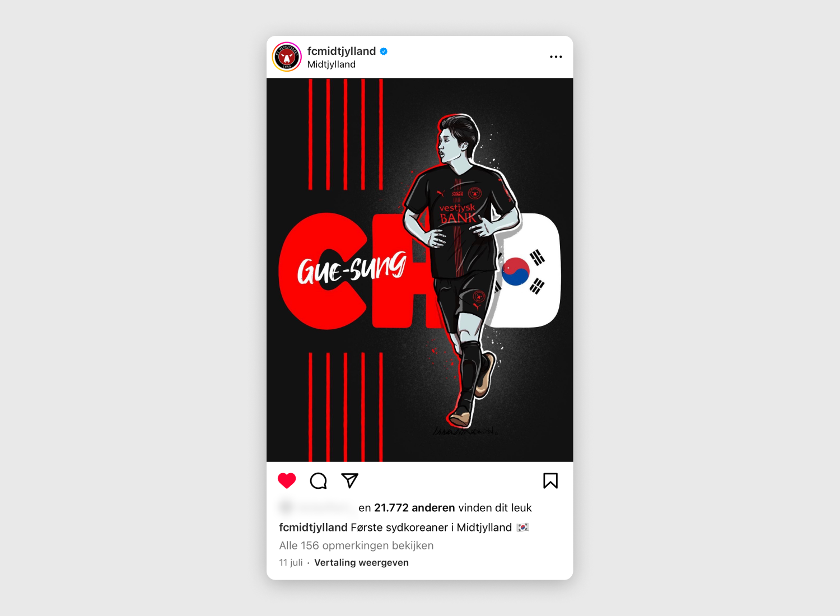This screenshot has width=840, height=616.
Task: Click fcmidtjylland username in the caption
Action: pos(313,528)
